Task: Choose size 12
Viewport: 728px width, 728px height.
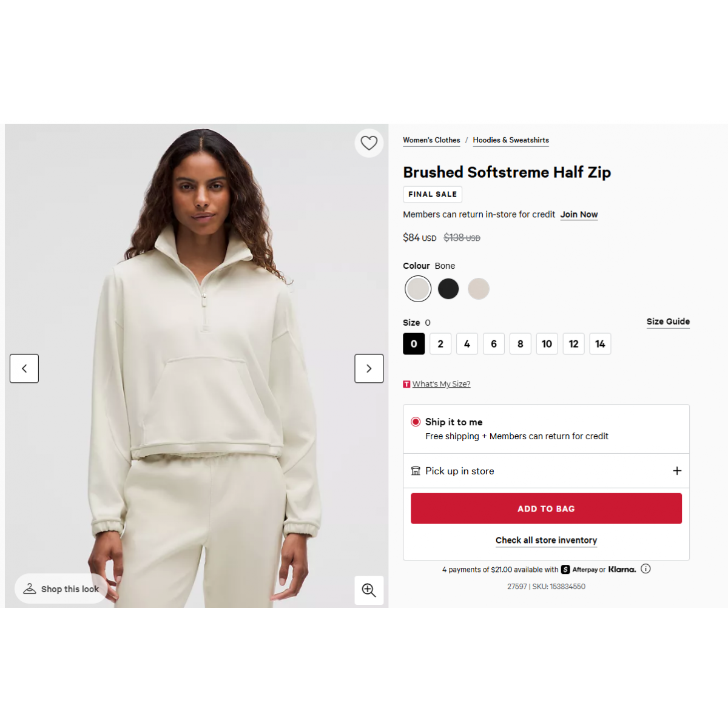Action: point(573,344)
